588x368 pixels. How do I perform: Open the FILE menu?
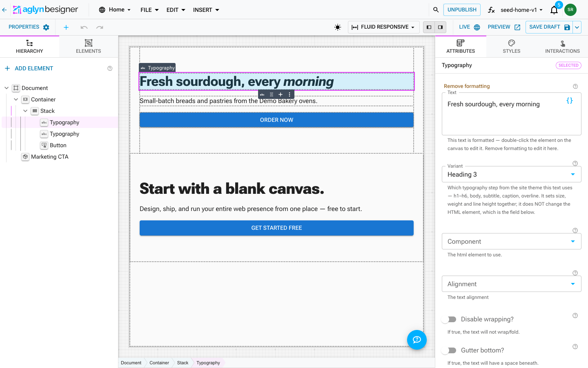point(149,10)
